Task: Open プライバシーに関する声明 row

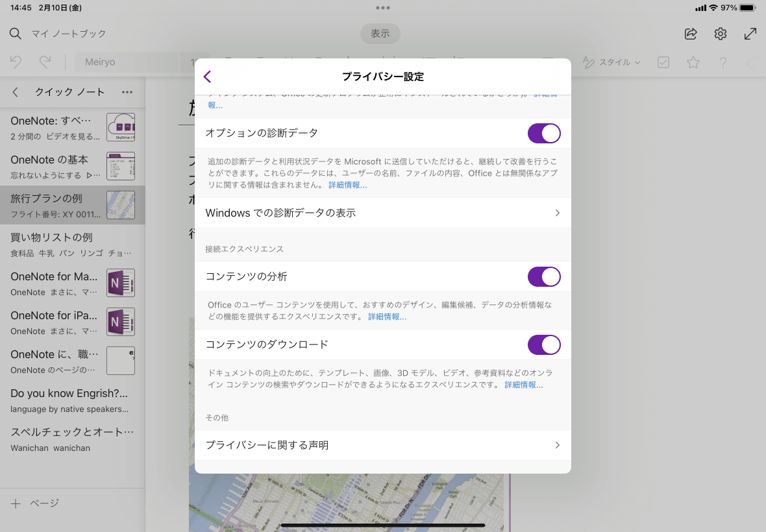Action: click(383, 445)
